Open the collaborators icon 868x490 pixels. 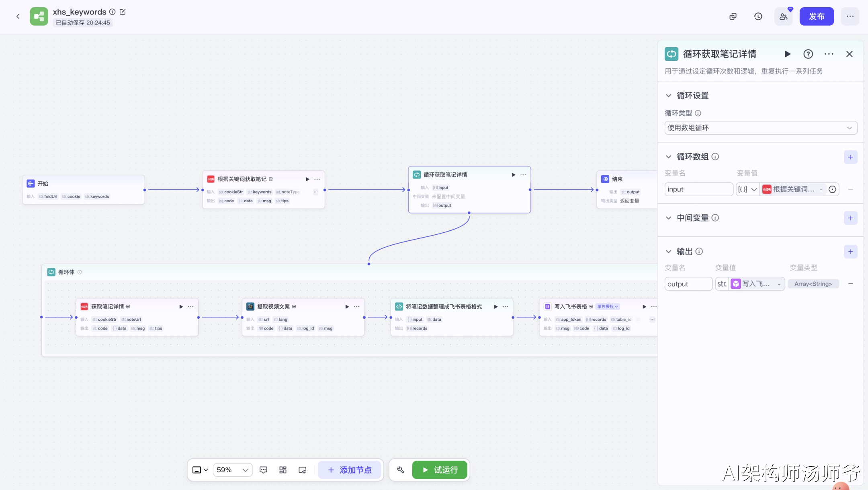pos(783,16)
